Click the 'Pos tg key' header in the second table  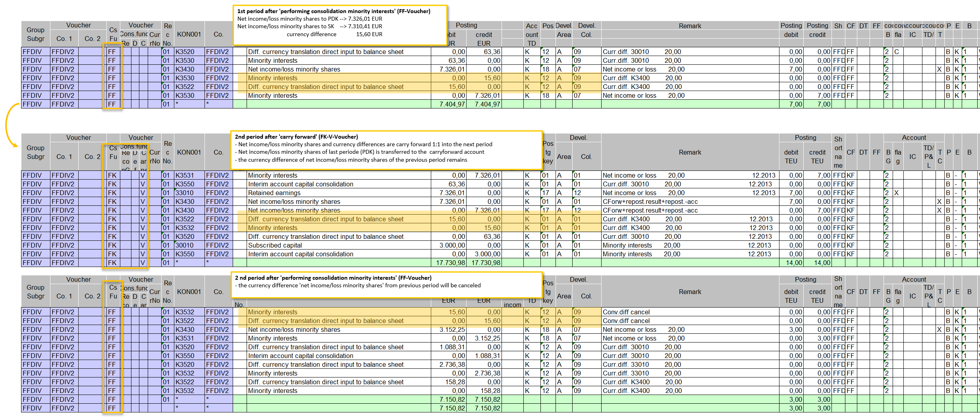pos(548,152)
